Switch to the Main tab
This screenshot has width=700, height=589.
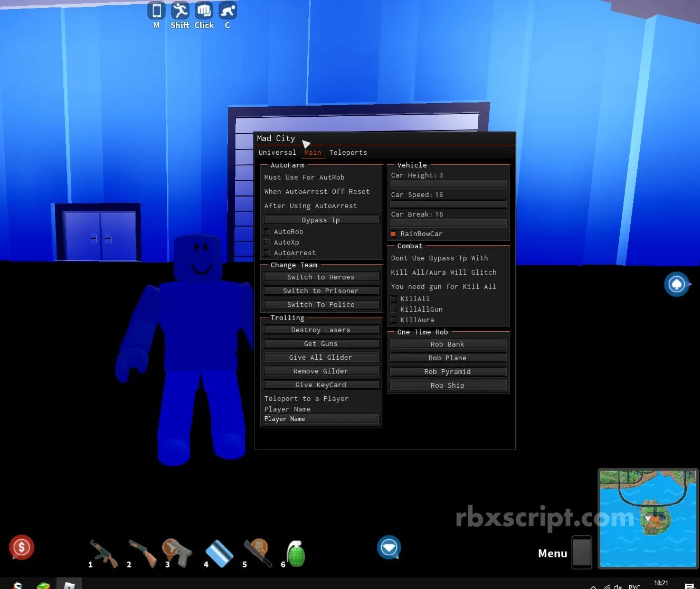pos(313,153)
